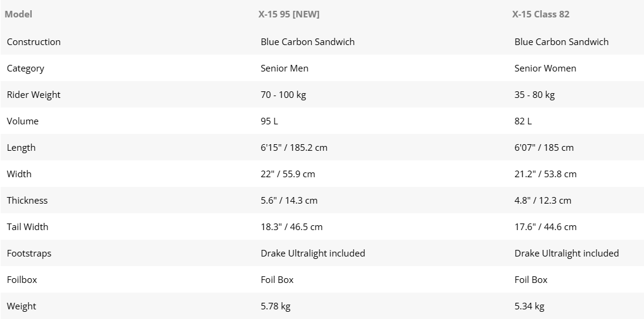Click the "Width" row label
Viewport: 644px width, 322px height.
click(x=19, y=174)
